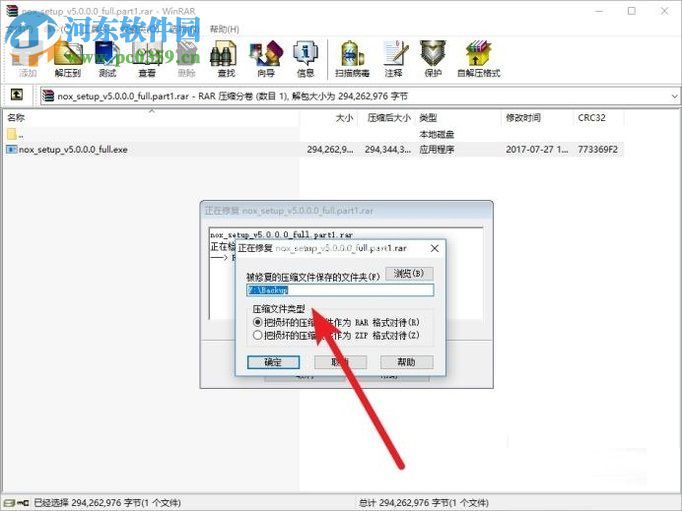This screenshot has height=511, width=682.
Task: Click the CRC32 value 773369F2
Action: click(x=598, y=149)
